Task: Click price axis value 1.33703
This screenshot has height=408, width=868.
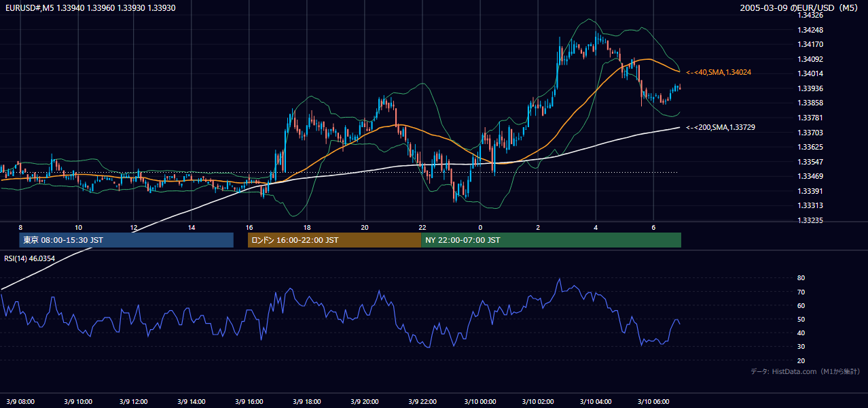Action: (810, 133)
